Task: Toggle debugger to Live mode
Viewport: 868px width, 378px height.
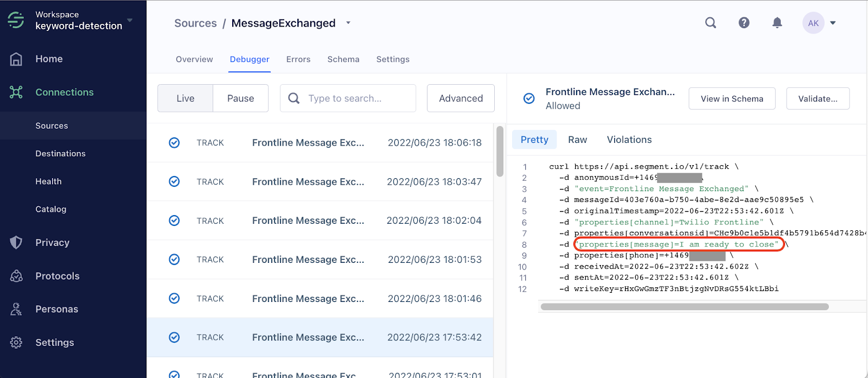Action: [x=186, y=98]
